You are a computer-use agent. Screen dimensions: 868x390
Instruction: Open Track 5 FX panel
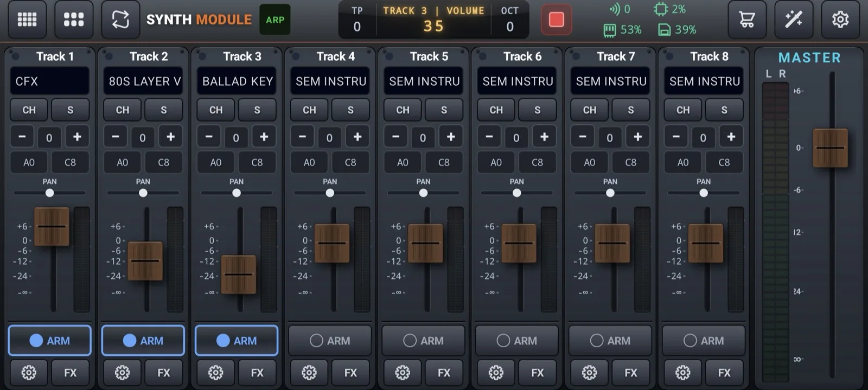click(x=444, y=373)
